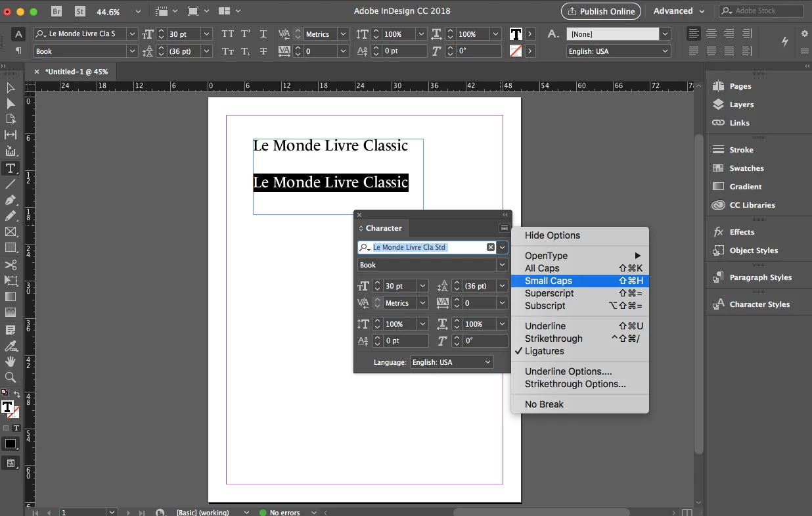Choose No Break from the menu
This screenshot has width=812, height=516.
pyautogui.click(x=580, y=404)
